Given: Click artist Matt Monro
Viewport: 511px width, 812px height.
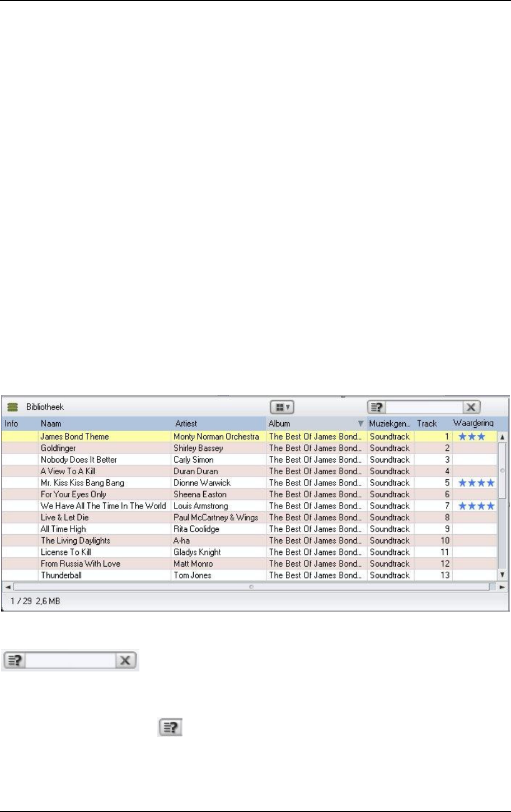Looking at the screenshot, I should [193, 564].
